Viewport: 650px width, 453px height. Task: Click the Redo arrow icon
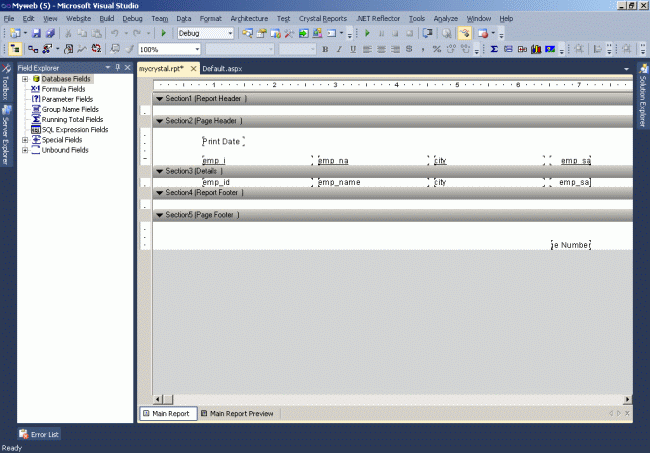click(x=137, y=33)
